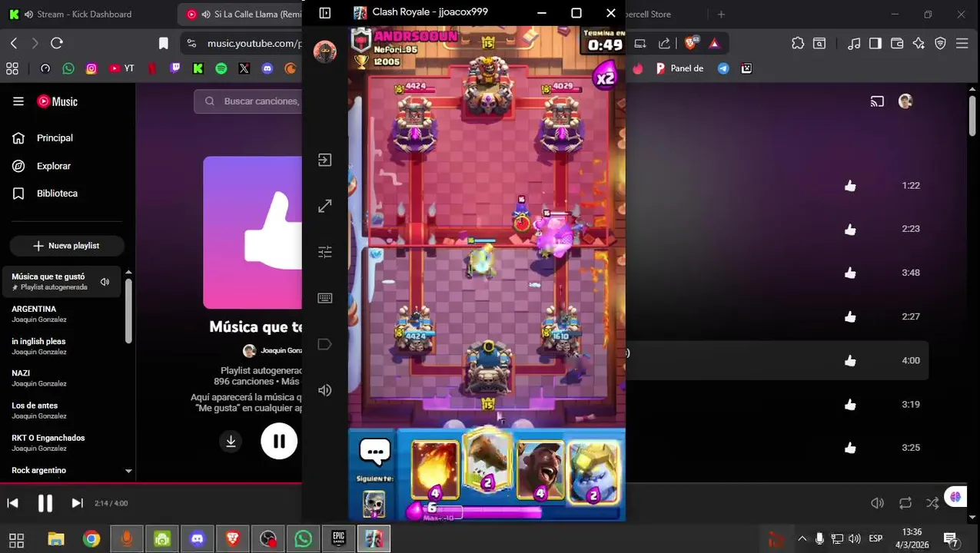The width and height of the screenshot is (980, 553).
Task: Click the Nueva playlist button
Action: pos(67,246)
